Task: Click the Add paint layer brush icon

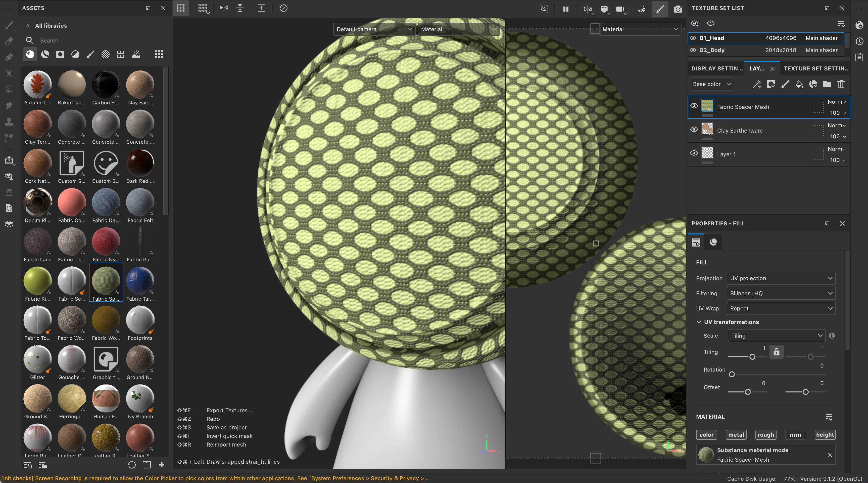Action: (x=785, y=84)
